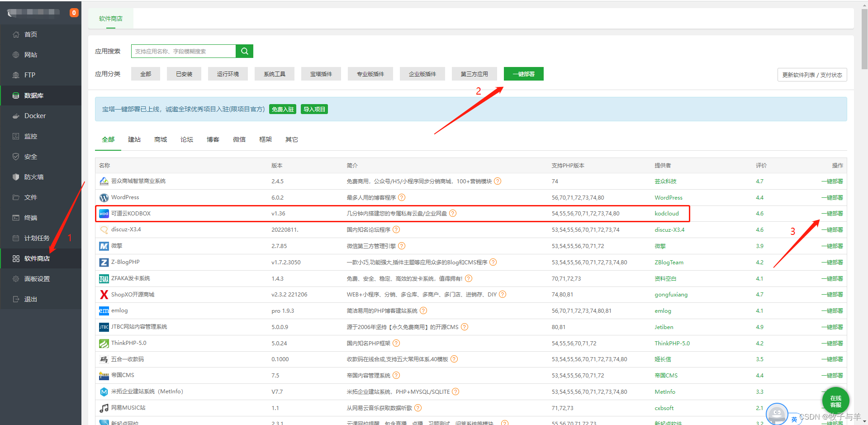Select the green 一键部署 category button
The width and height of the screenshot is (868, 425).
[524, 74]
